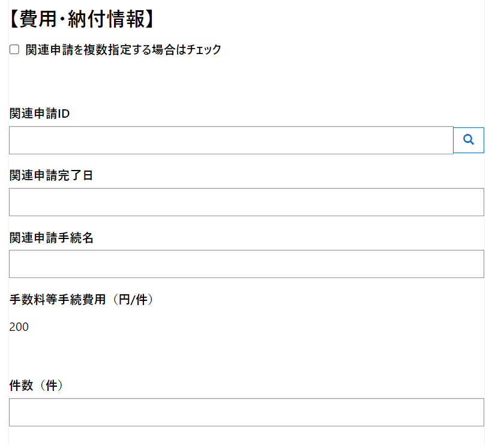Click into the 関連申請完了日 input box

pyautogui.click(x=246, y=202)
